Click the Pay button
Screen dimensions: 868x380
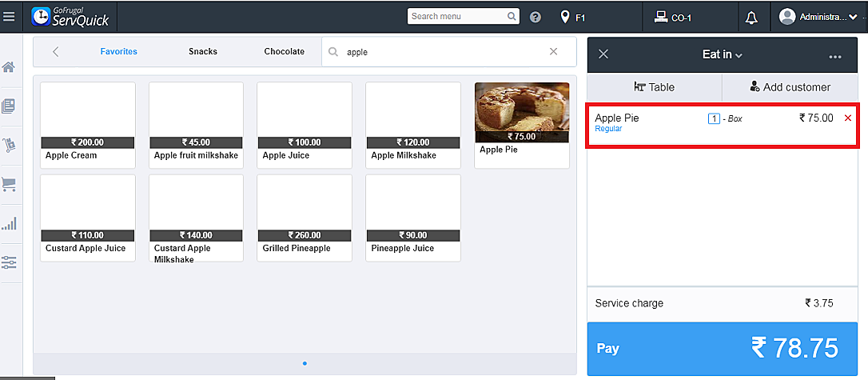coord(726,349)
